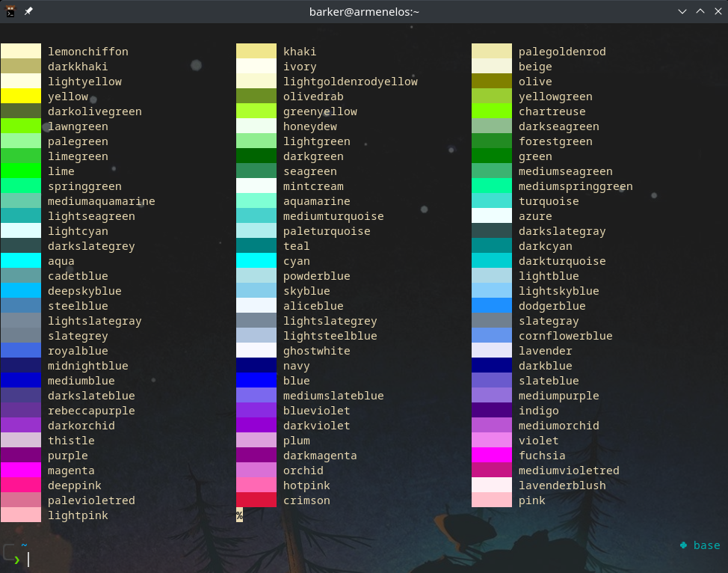Place the cursor at the command prompt
This screenshot has height=573, width=728.
click(29, 560)
